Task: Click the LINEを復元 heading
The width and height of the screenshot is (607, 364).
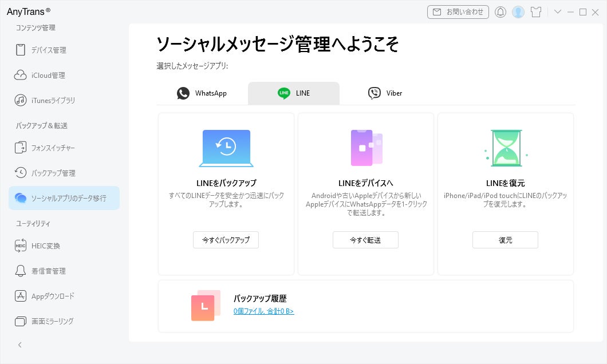Action: click(506, 183)
